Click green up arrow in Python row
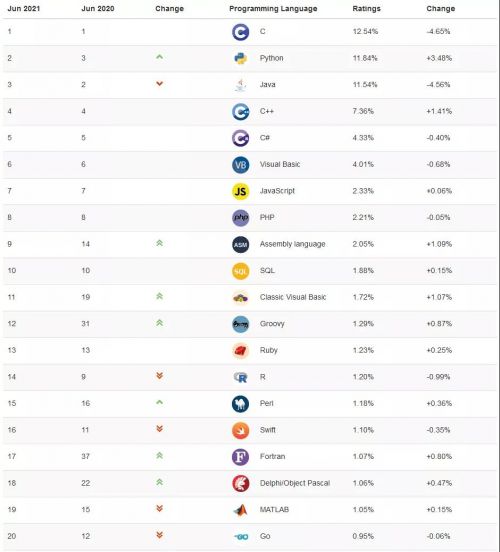 (160, 56)
